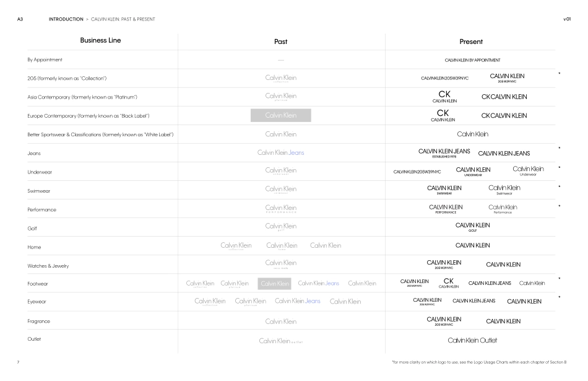
Task: Click the CK logo in Asia Contemporary row
Action: click(x=444, y=96)
